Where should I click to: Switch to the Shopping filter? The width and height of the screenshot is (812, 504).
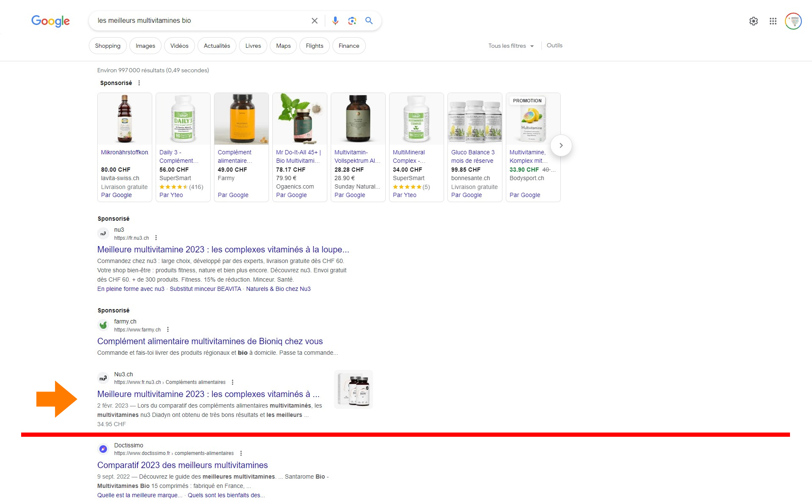107,46
